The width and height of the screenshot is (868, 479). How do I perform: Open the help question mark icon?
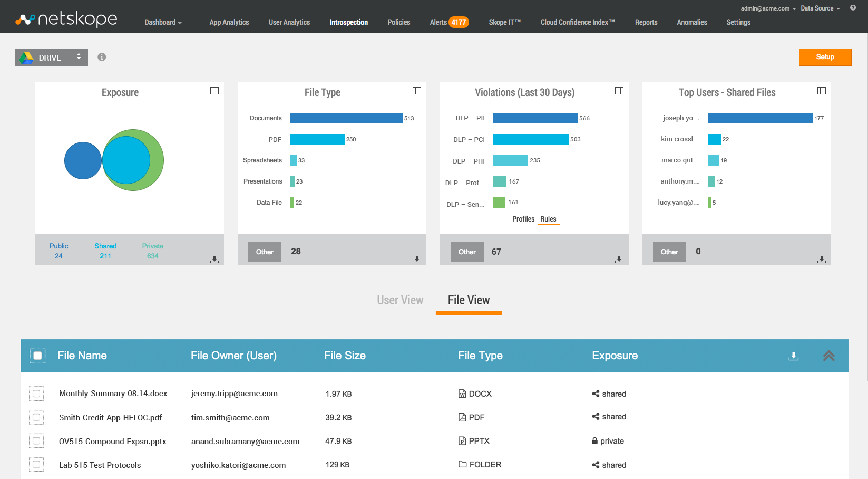tap(853, 8)
